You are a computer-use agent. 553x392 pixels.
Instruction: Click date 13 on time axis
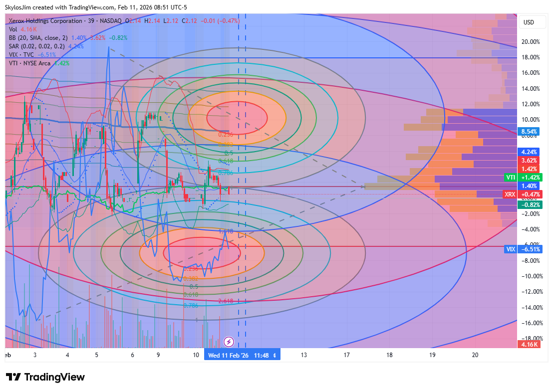pos(303,355)
